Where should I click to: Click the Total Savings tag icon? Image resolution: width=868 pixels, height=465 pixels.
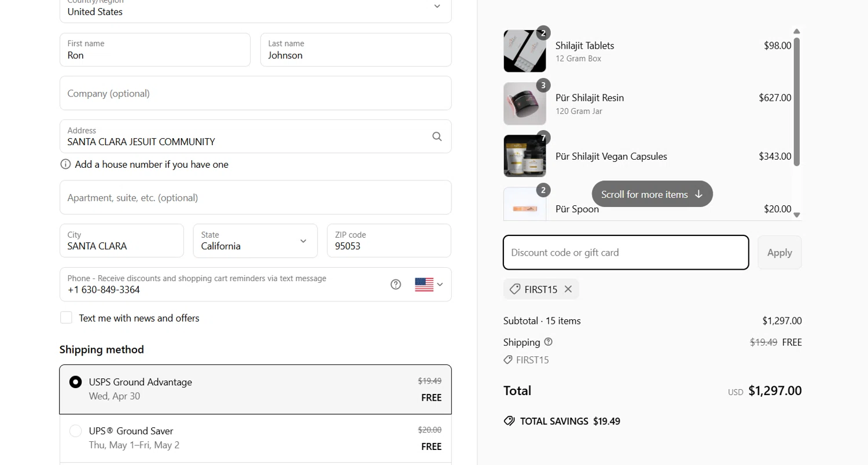509,421
